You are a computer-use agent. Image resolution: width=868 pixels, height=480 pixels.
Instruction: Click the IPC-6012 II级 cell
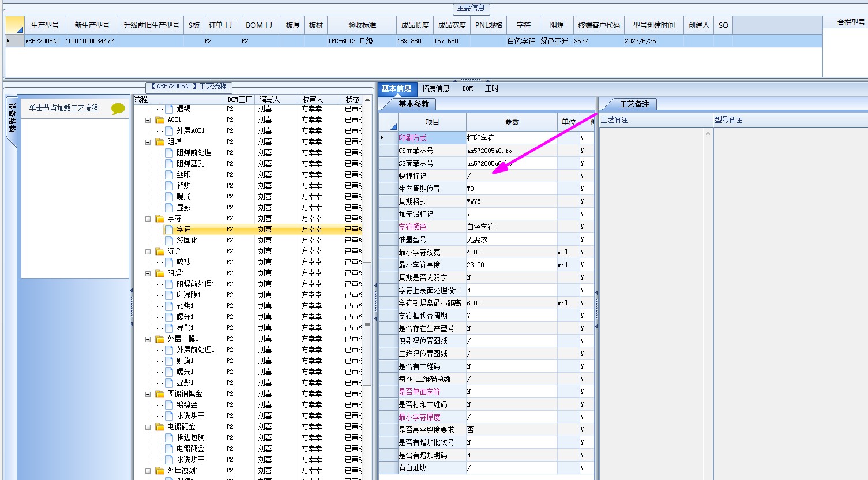[x=362, y=41]
